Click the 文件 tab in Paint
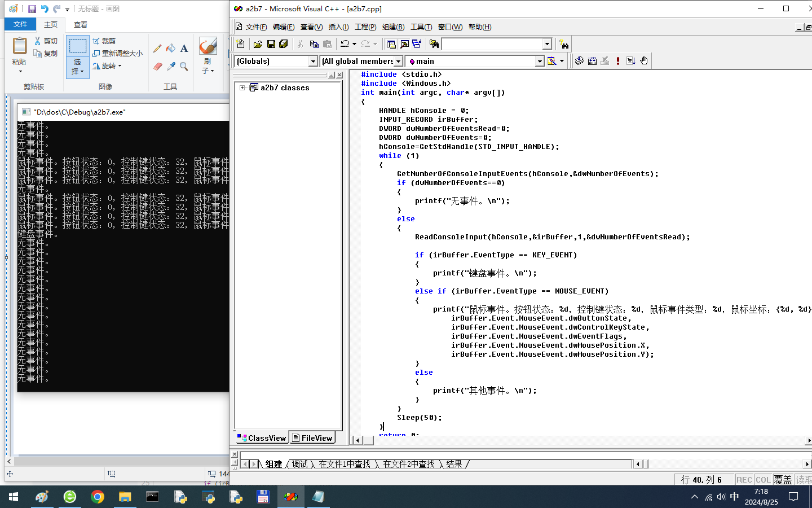The image size is (812, 508). [20, 24]
